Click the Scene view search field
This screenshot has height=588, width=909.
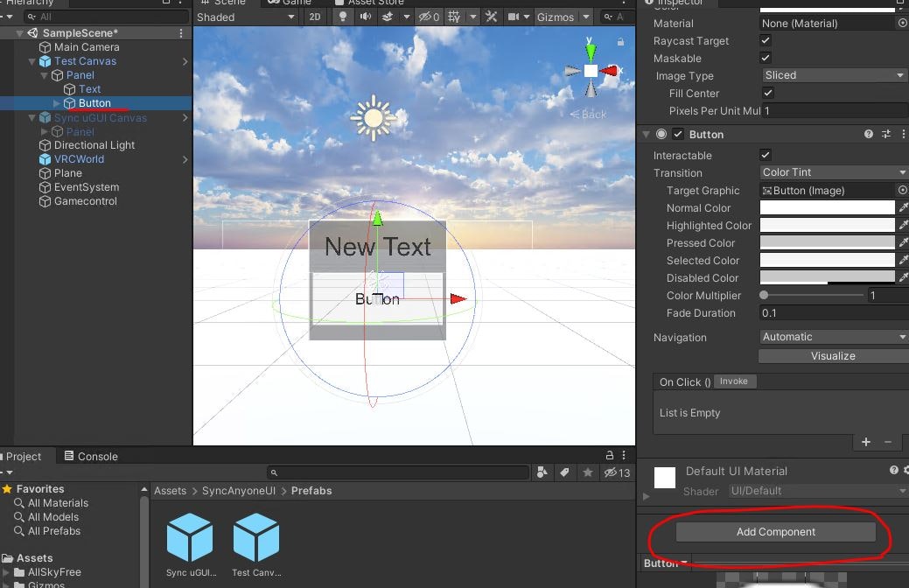tap(617, 17)
